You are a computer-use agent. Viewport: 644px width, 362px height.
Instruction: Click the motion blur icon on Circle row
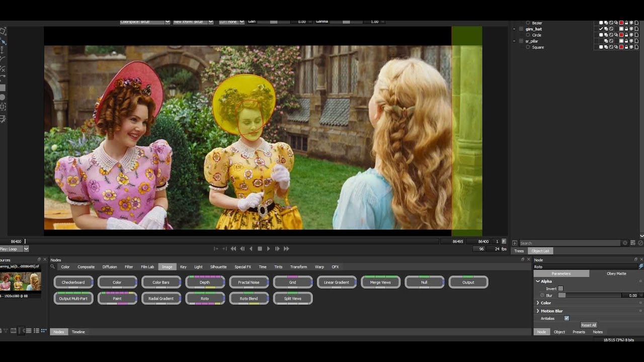(616, 35)
